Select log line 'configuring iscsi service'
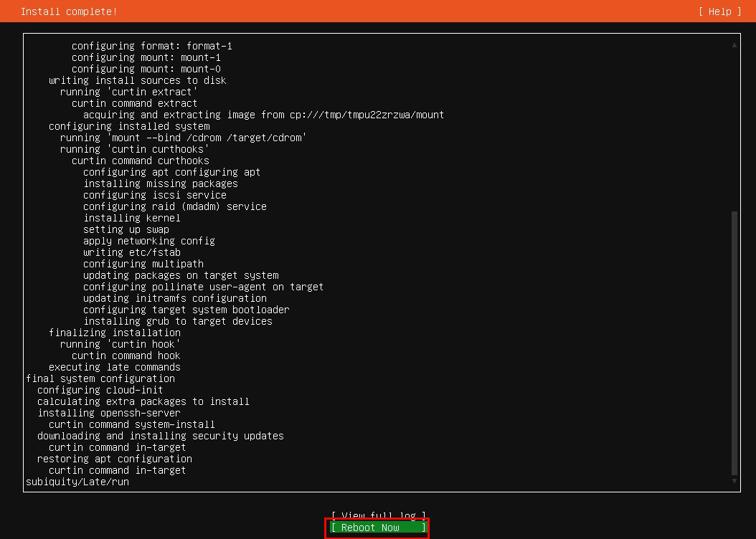756x539 pixels. pos(155,195)
